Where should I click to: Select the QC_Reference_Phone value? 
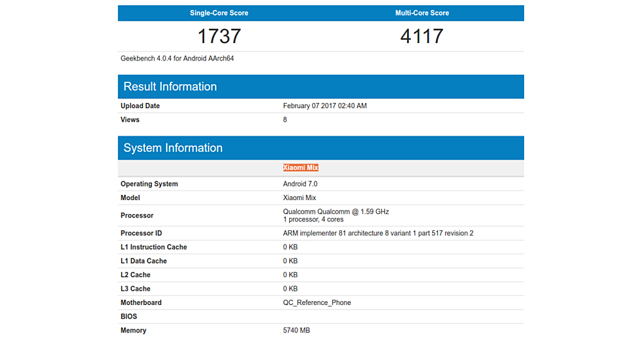317,303
